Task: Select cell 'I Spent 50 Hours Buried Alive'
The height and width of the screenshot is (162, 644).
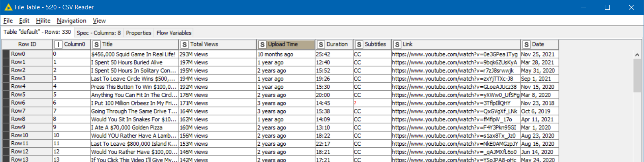Action: coord(134,62)
